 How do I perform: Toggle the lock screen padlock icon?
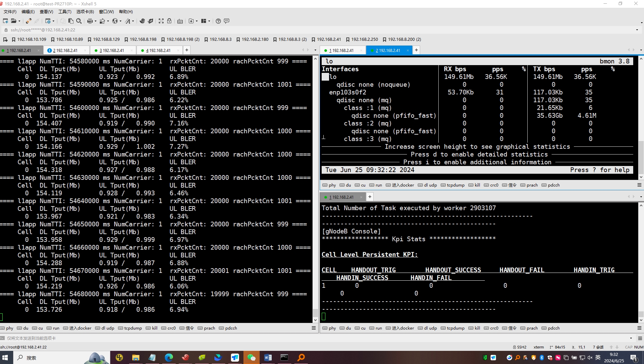tap(169, 21)
